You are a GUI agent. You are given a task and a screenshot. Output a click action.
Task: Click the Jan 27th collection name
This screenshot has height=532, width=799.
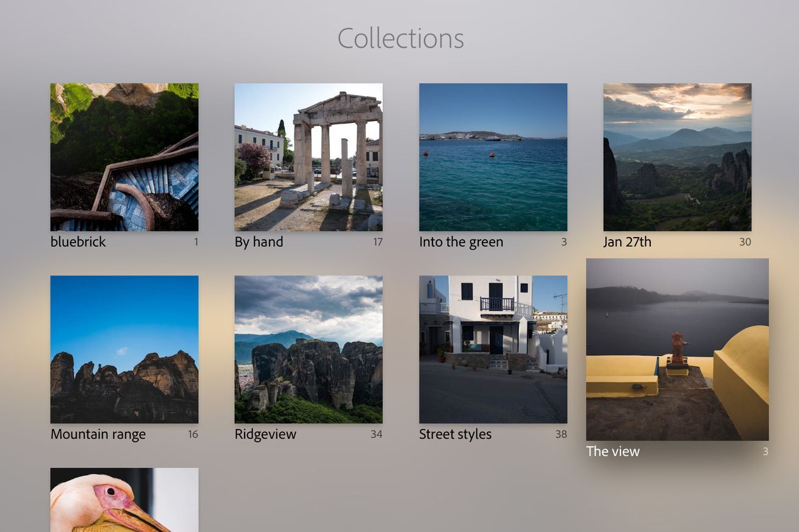(628, 242)
